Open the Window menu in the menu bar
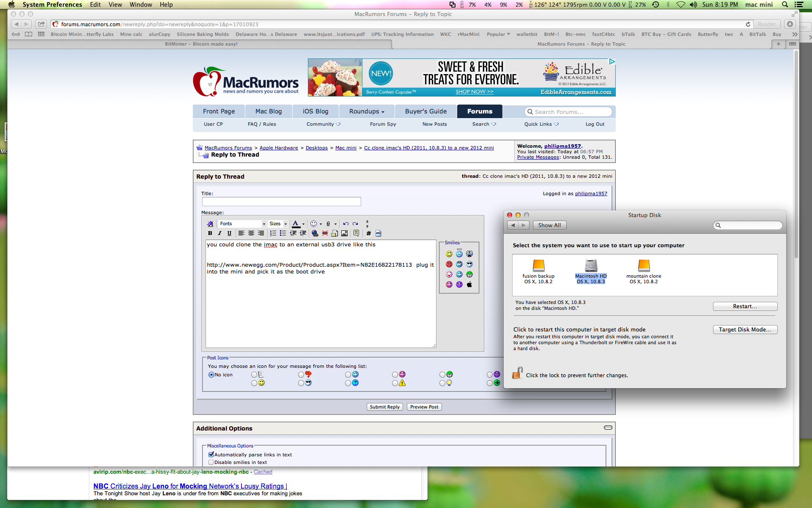 140,5
